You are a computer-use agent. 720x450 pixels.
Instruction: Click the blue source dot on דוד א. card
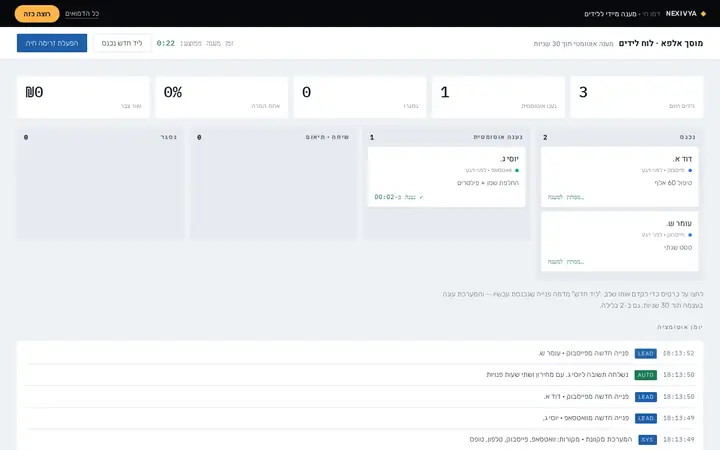(690, 170)
